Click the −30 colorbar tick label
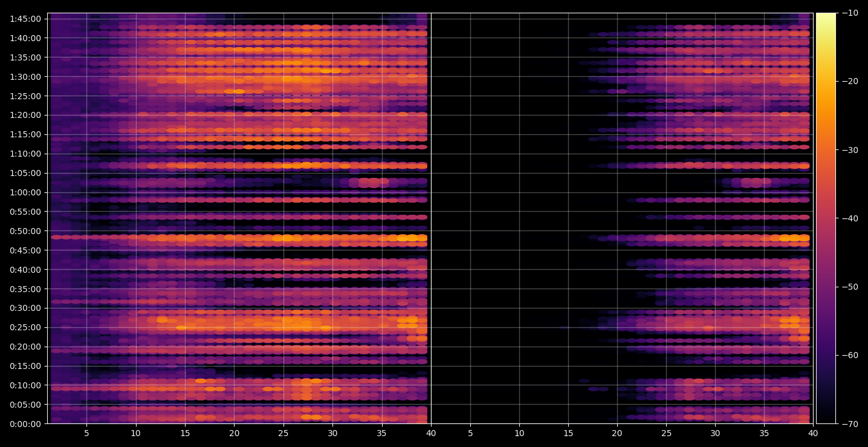 click(x=850, y=150)
